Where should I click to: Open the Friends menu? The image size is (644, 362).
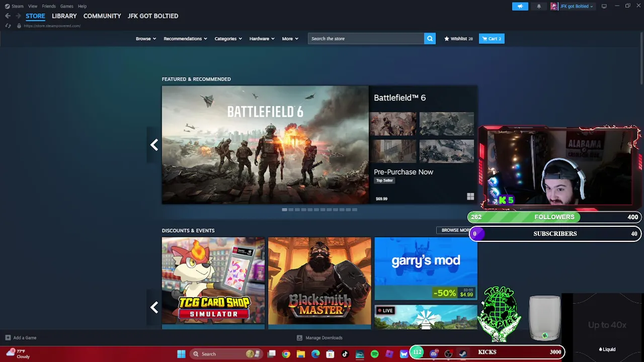click(x=49, y=6)
